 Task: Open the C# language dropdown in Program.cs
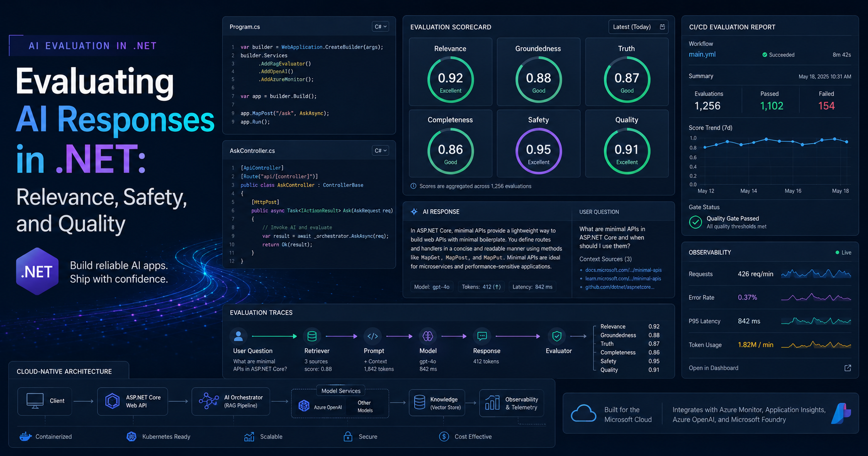(x=381, y=27)
